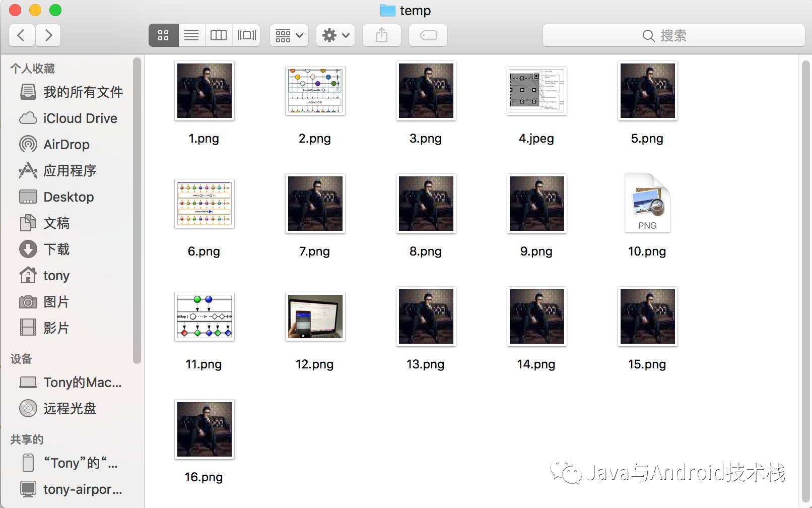Click the file name label 16.png
This screenshot has width=812, height=508.
click(x=204, y=477)
